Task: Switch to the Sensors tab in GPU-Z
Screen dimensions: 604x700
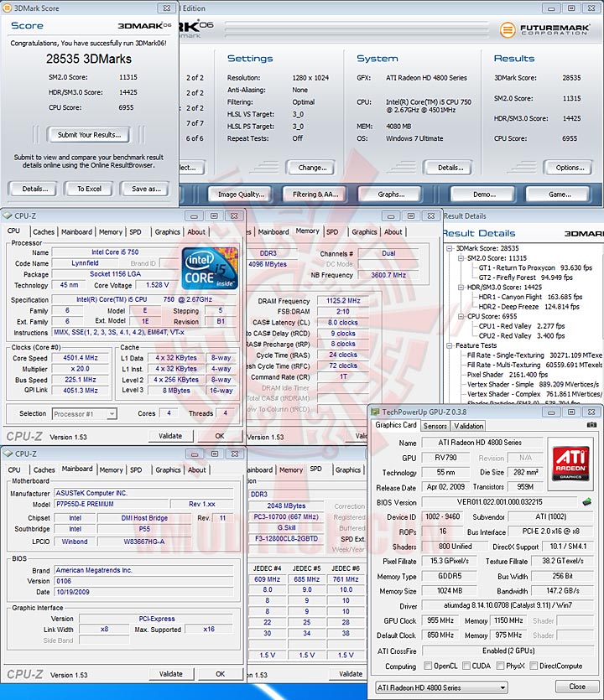Action: click(x=435, y=426)
